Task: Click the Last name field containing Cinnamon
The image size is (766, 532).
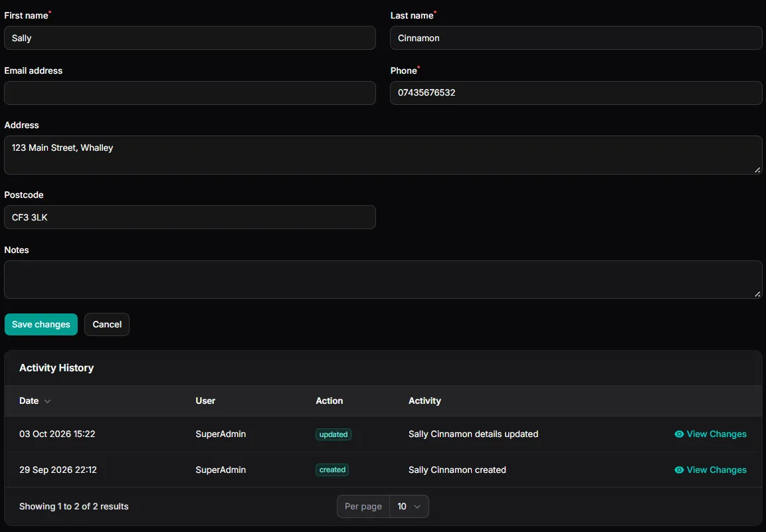Action: (x=576, y=38)
